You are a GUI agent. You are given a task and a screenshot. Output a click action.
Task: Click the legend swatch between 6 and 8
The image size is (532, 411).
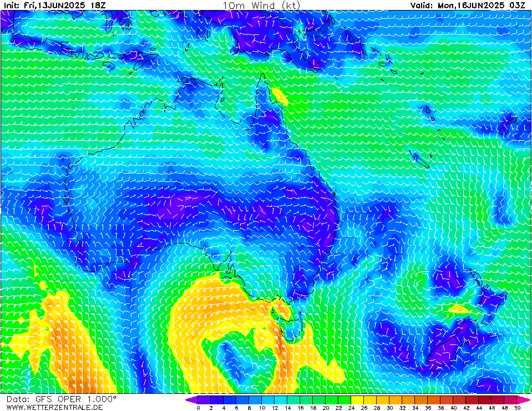pyautogui.click(x=242, y=400)
